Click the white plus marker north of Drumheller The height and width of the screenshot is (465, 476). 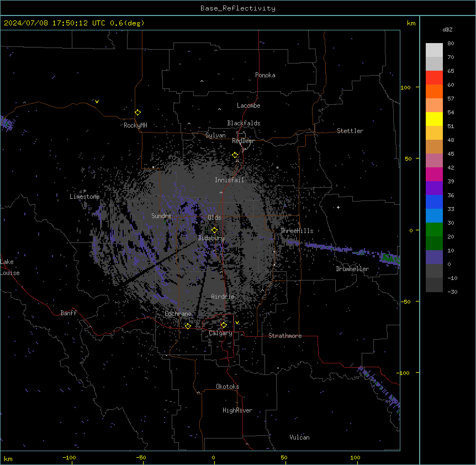click(338, 207)
